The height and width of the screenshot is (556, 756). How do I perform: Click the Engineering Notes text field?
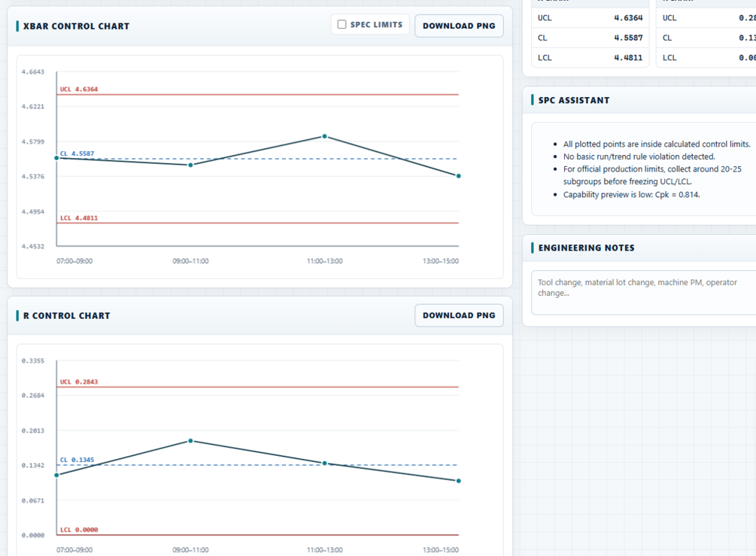tap(644, 293)
